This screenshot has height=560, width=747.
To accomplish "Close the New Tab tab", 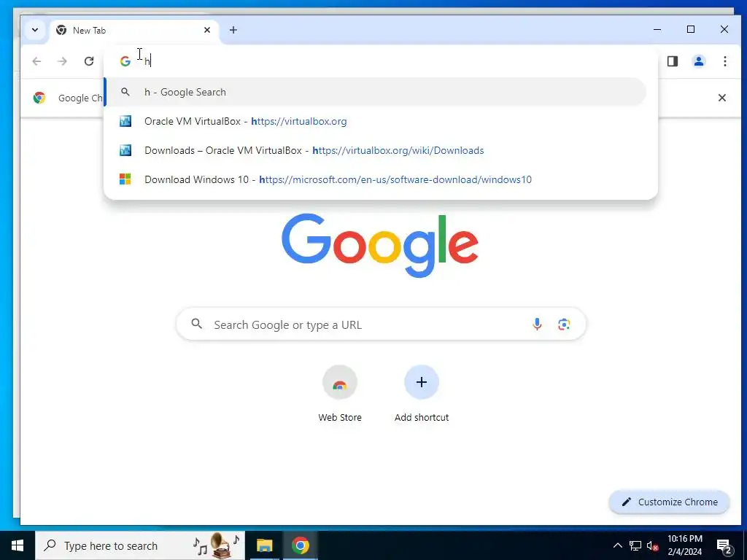I will point(207,30).
